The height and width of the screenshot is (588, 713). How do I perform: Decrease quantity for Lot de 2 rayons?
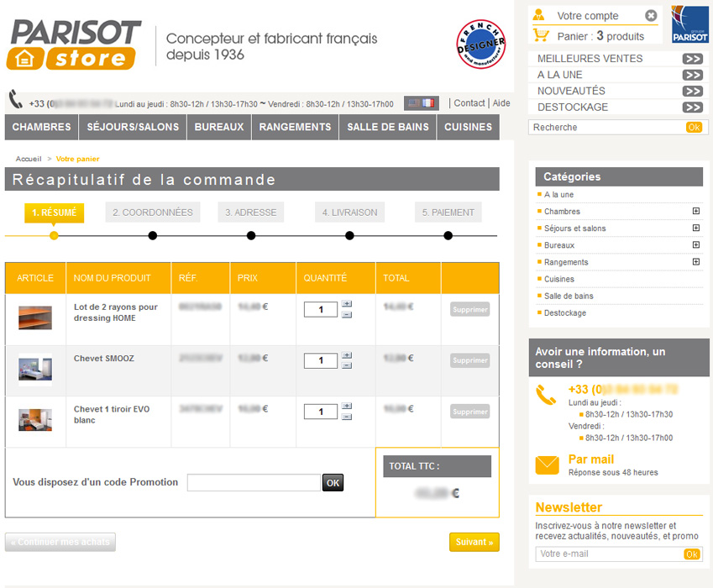click(x=347, y=315)
